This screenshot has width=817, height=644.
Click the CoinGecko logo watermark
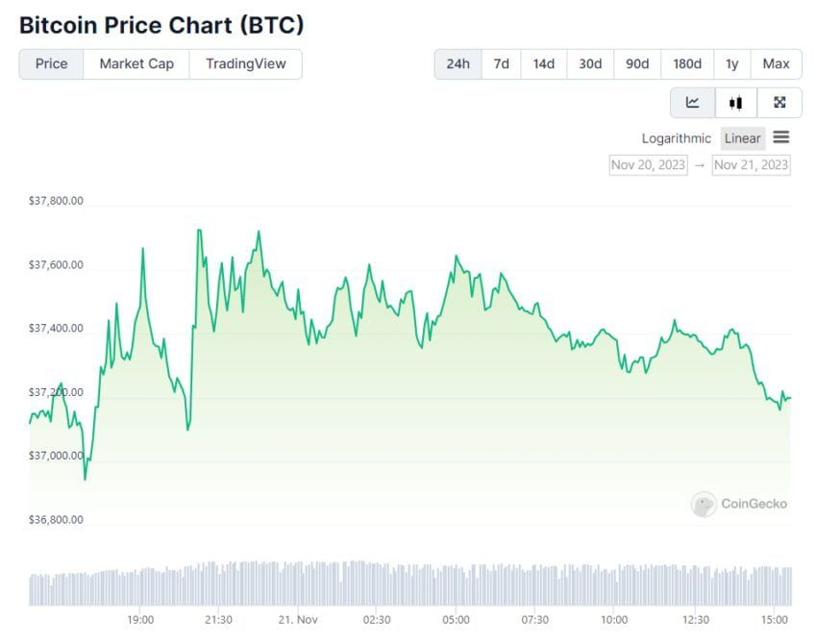pos(739,504)
